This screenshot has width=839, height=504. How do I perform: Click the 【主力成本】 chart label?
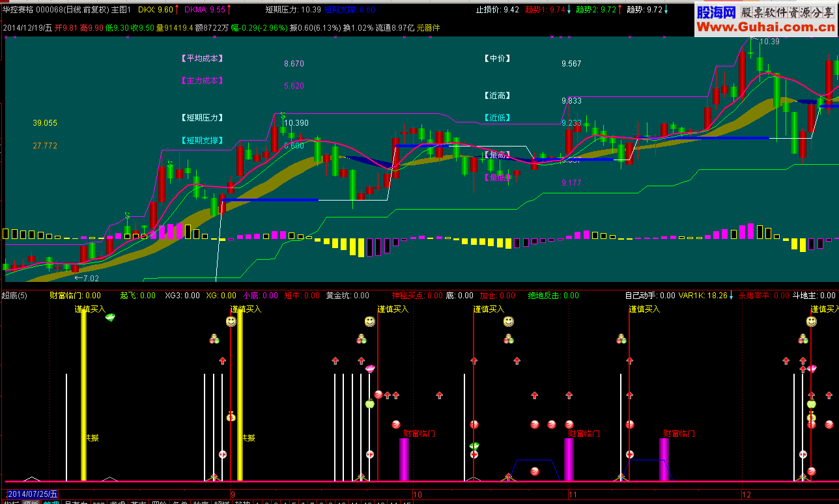pos(202,81)
